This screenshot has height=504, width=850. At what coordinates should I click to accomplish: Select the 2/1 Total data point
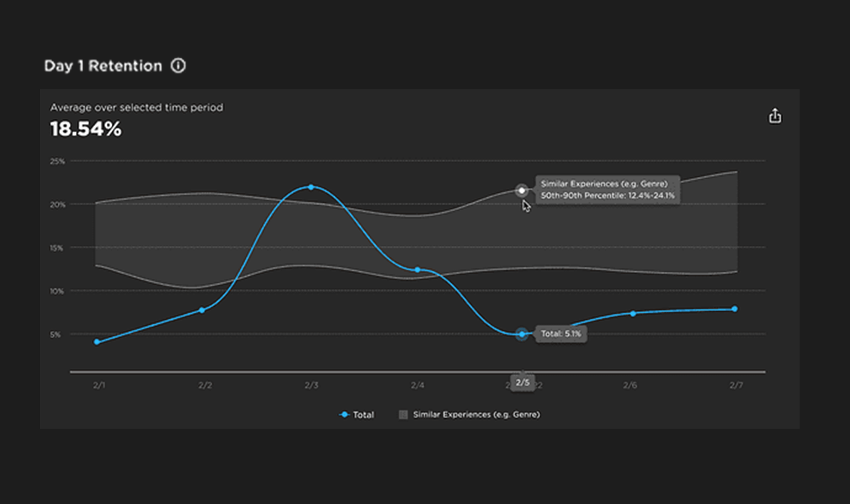[97, 342]
